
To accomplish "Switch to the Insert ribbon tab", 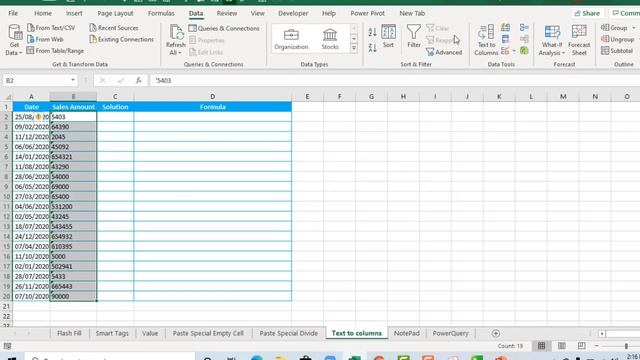I will tap(74, 13).
